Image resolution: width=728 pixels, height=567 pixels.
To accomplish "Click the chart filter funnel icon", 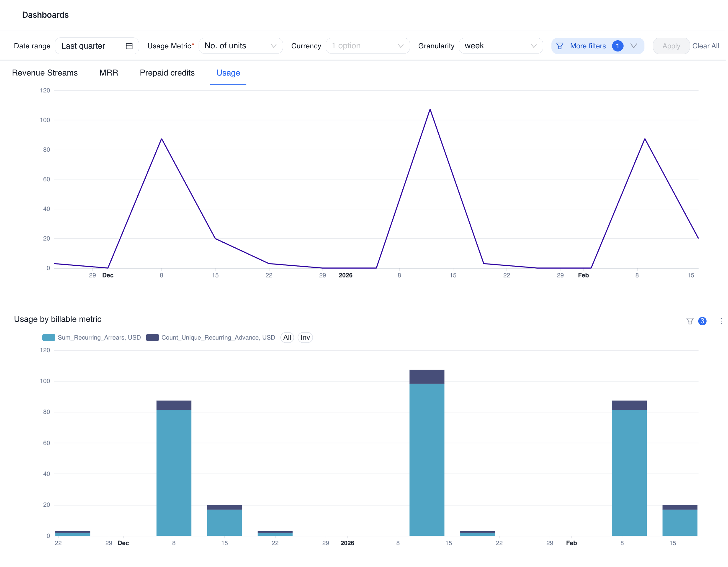I will 690,321.
